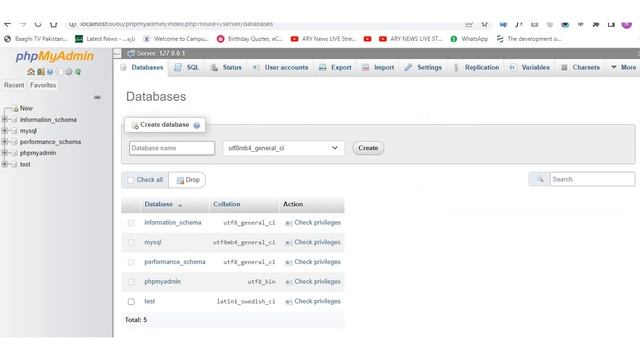
Task: Tick the mysql row checkbox
Action: coord(131,242)
